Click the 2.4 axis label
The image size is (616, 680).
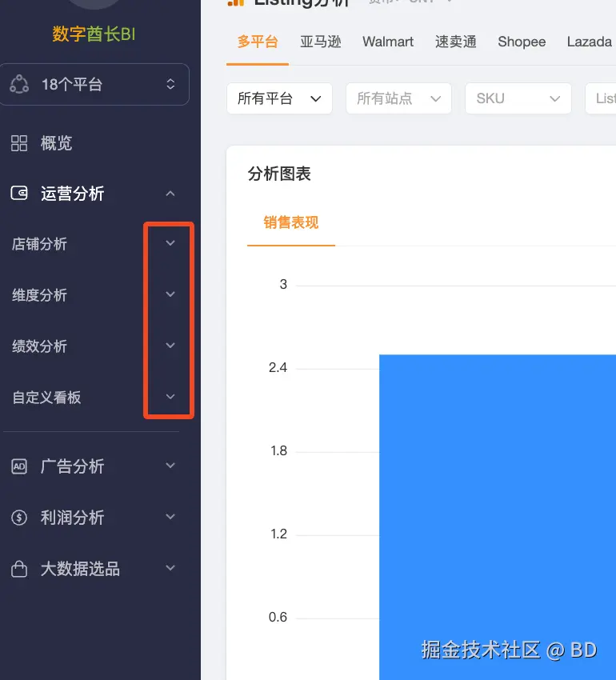click(278, 368)
